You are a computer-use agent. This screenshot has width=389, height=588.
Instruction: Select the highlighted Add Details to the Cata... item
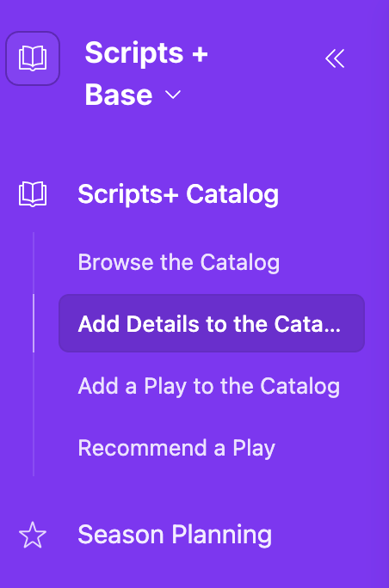coord(212,323)
